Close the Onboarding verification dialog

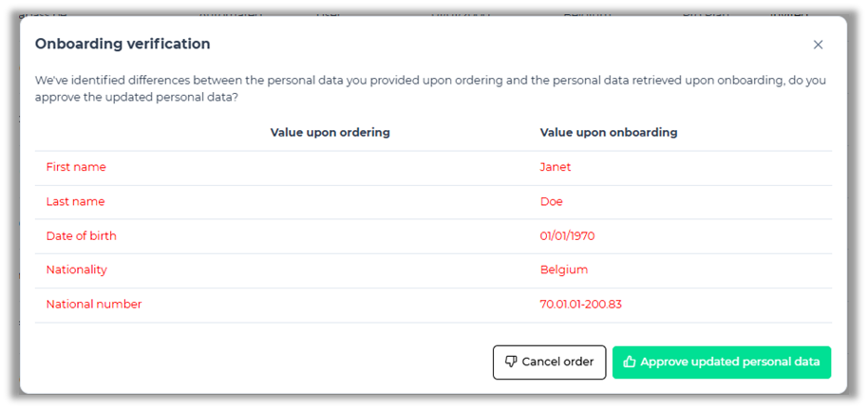(x=818, y=45)
